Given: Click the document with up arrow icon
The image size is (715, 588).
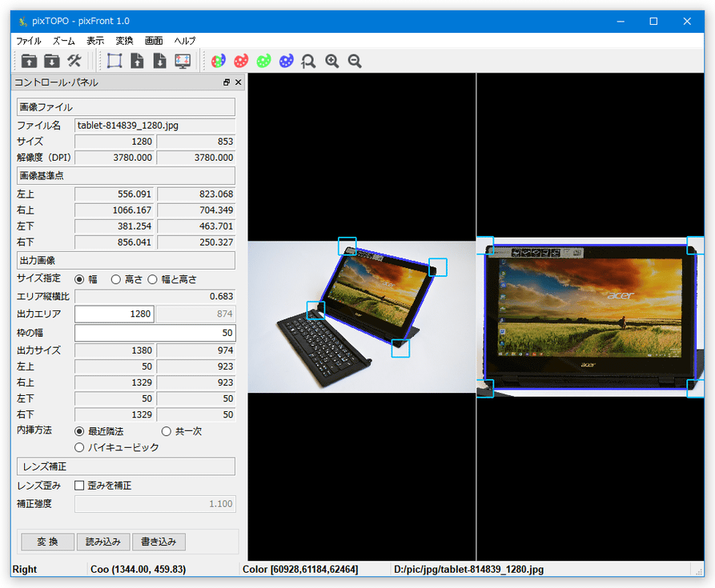Looking at the screenshot, I should [x=137, y=61].
